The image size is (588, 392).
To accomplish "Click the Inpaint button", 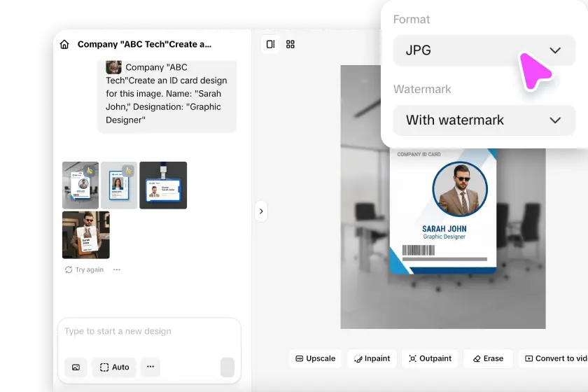I will pos(372,358).
